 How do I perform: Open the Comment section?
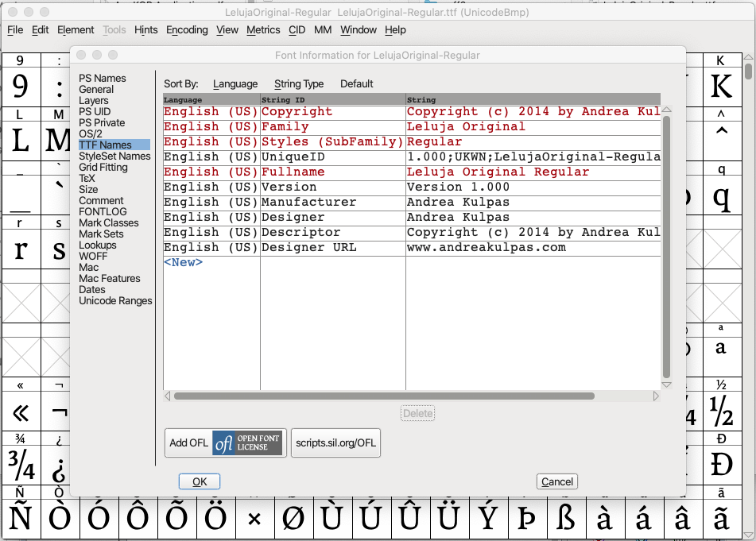pos(101,200)
